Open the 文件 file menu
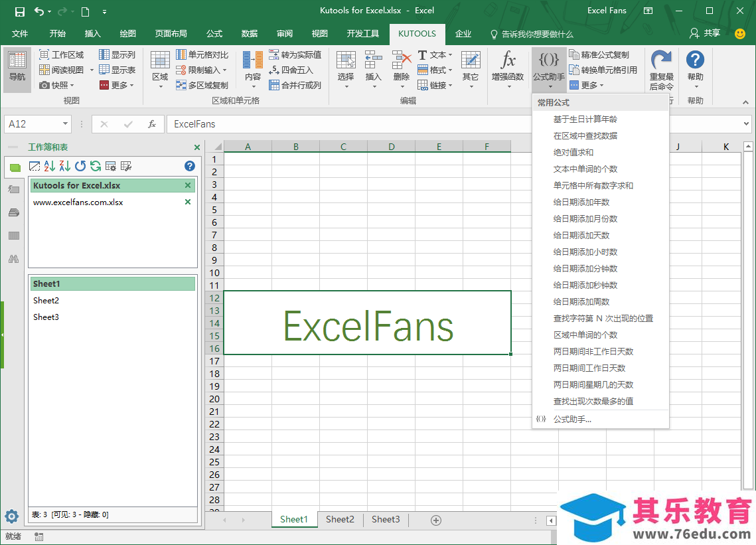This screenshot has width=756, height=545. click(20, 33)
